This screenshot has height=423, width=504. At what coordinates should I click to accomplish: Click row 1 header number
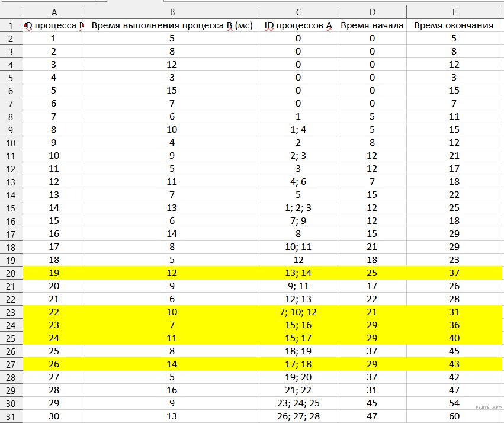click(x=11, y=25)
